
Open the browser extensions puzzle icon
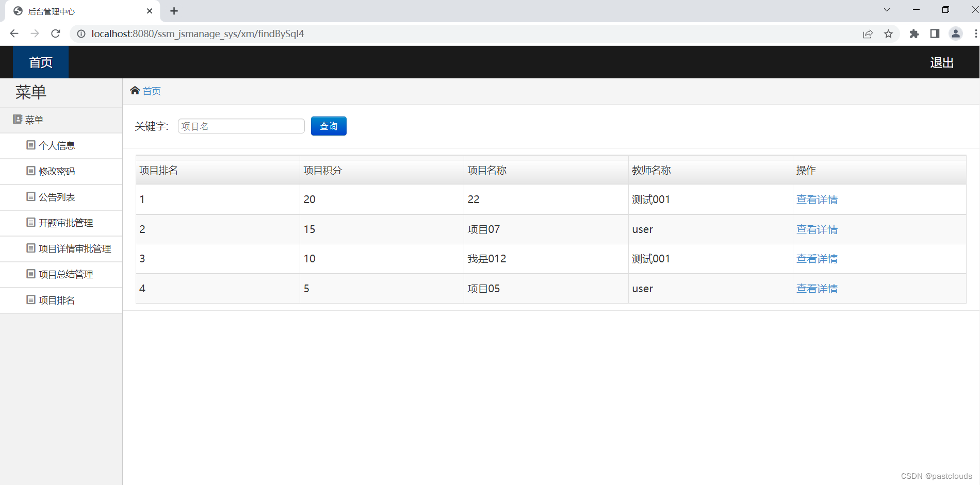913,34
